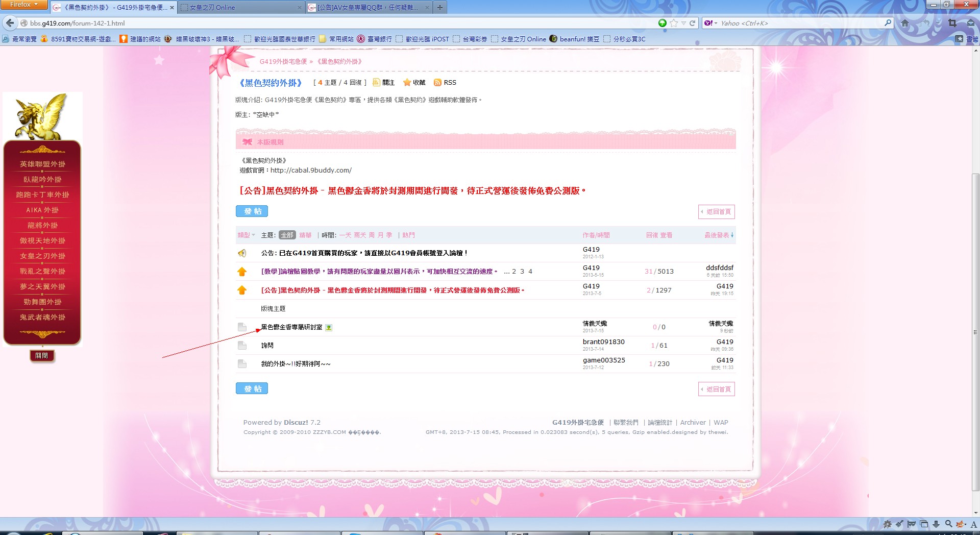Click the folder icon of 詢問 thread
Screen dimensions: 980x535
(x=242, y=346)
